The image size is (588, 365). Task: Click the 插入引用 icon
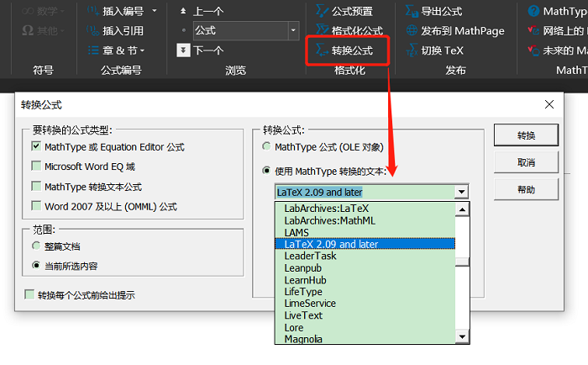[x=93, y=30]
